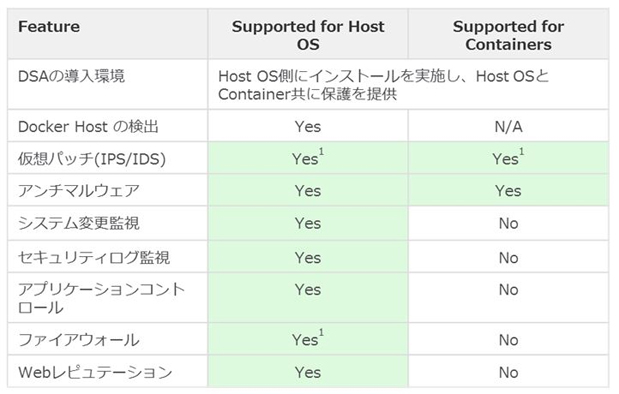
Task: Click the Yes cell for セキュリティログ監視 host
Action: [308, 258]
